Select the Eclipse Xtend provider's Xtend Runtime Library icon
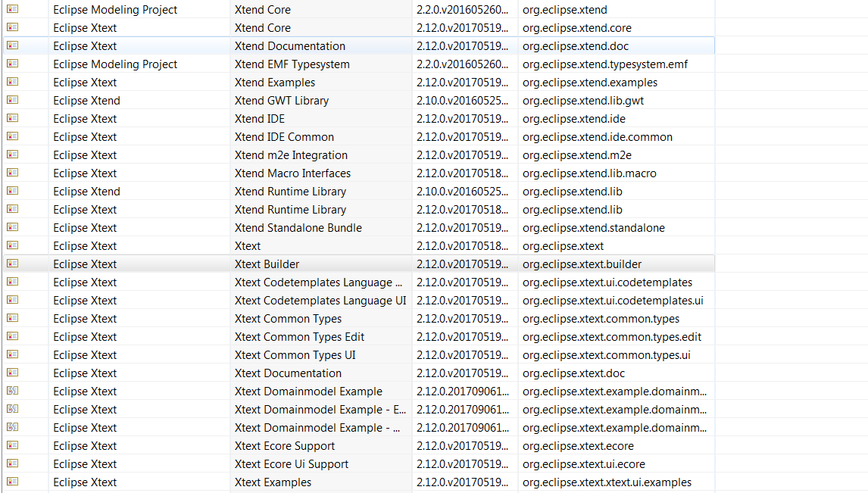Screen dimensions: 868x493 pyautogui.click(x=12, y=191)
